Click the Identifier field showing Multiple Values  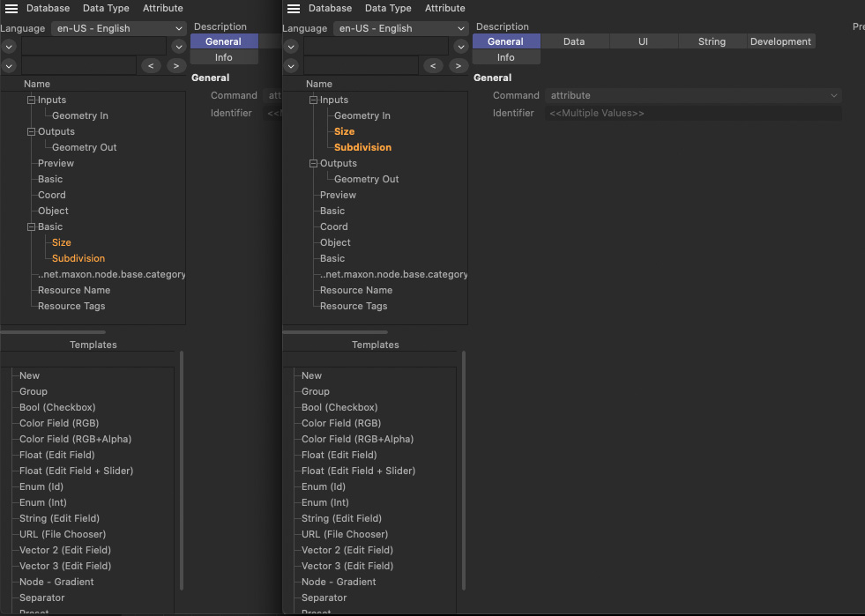pos(693,114)
